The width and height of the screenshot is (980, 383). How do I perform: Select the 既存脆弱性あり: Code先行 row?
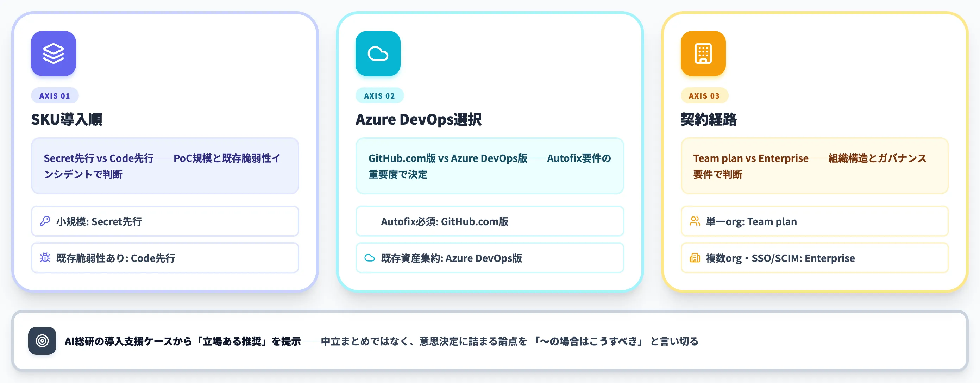tap(165, 258)
